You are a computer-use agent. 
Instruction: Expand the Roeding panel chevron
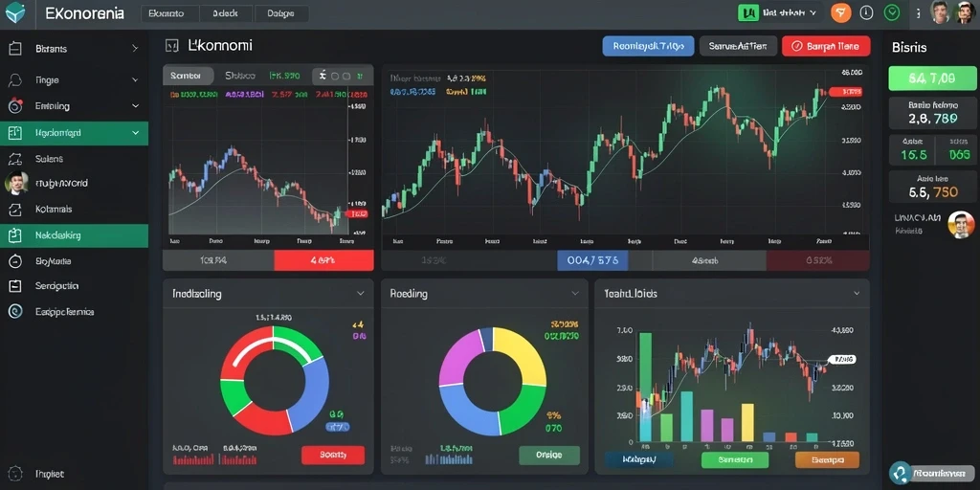[x=575, y=293]
